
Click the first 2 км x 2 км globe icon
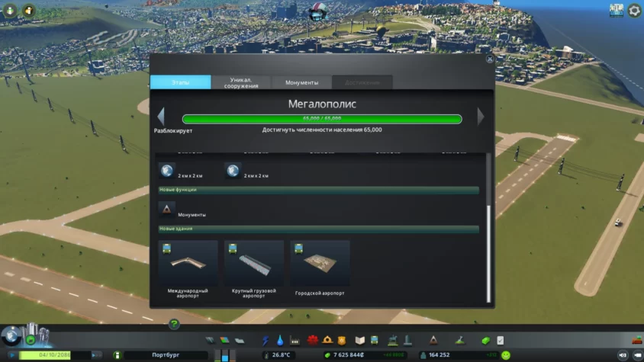(x=167, y=170)
